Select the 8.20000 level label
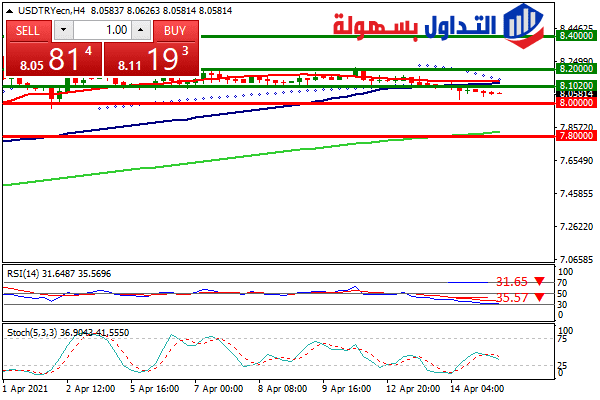This screenshot has height=400, width=600. pos(576,69)
